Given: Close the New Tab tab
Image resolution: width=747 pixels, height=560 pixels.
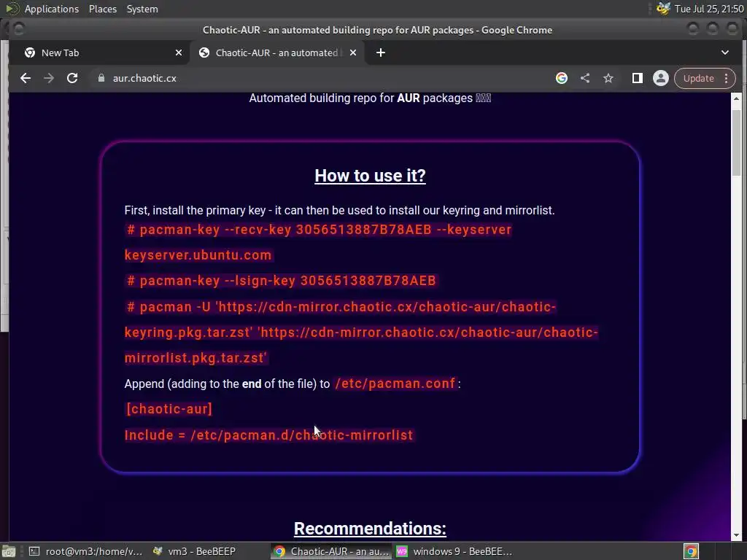Looking at the screenshot, I should 179,52.
